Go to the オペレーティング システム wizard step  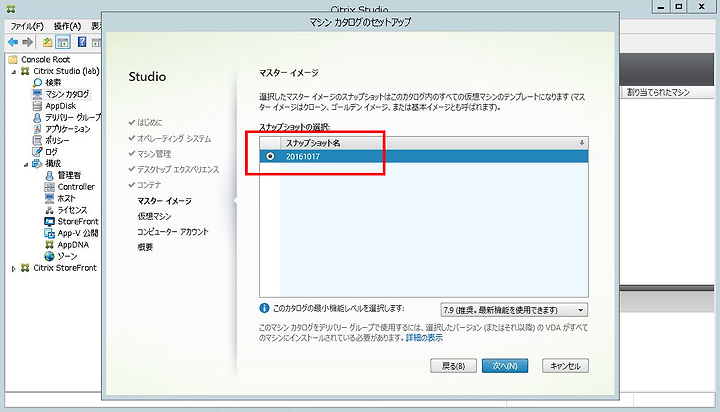point(174,138)
